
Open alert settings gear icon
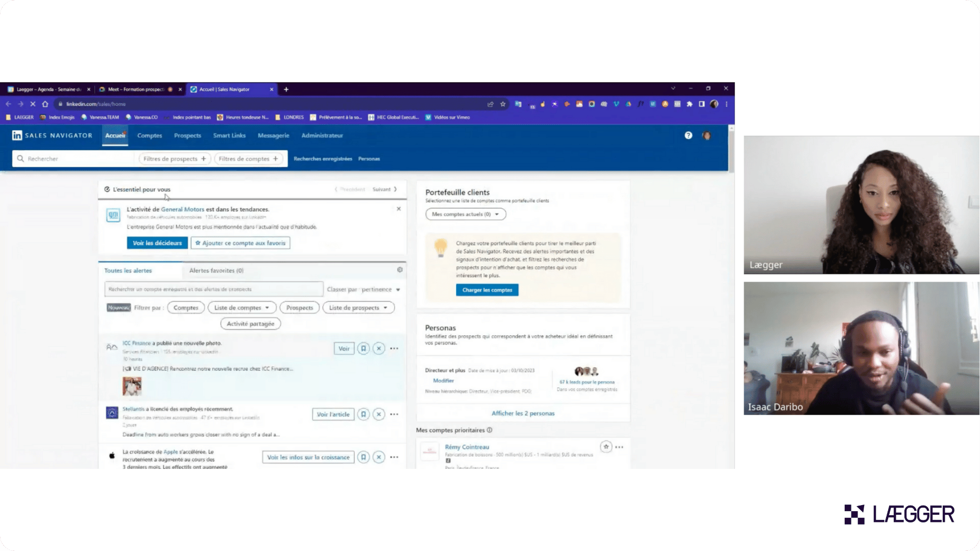click(400, 270)
